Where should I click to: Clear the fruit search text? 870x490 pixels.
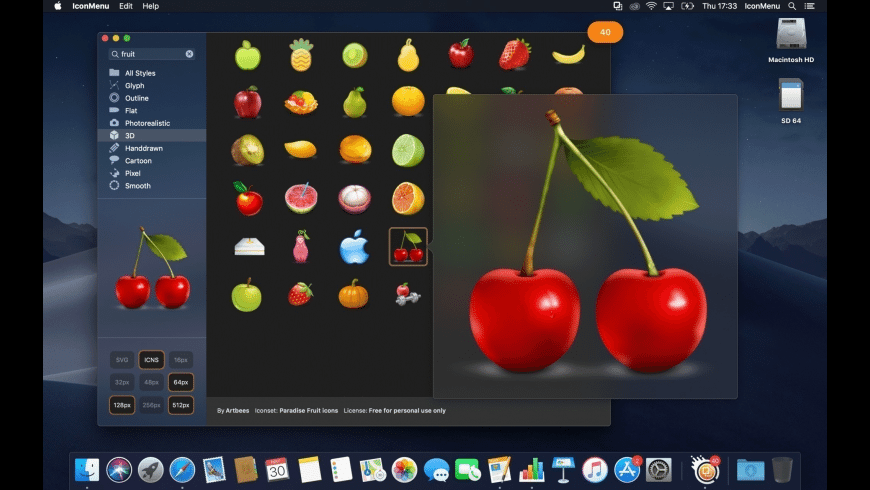click(x=189, y=54)
